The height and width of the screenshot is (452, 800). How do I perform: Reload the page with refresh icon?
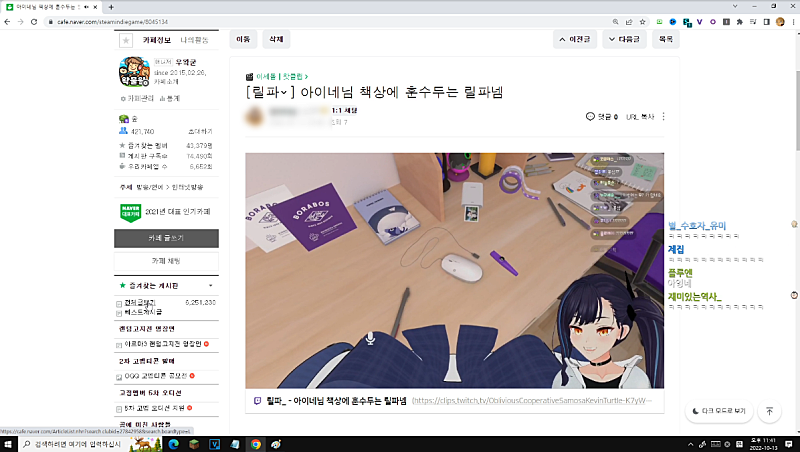[34, 22]
